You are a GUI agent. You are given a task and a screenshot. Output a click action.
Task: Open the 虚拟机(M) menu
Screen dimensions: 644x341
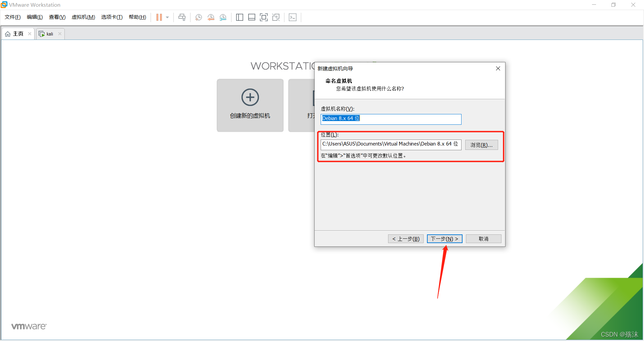[83, 17]
